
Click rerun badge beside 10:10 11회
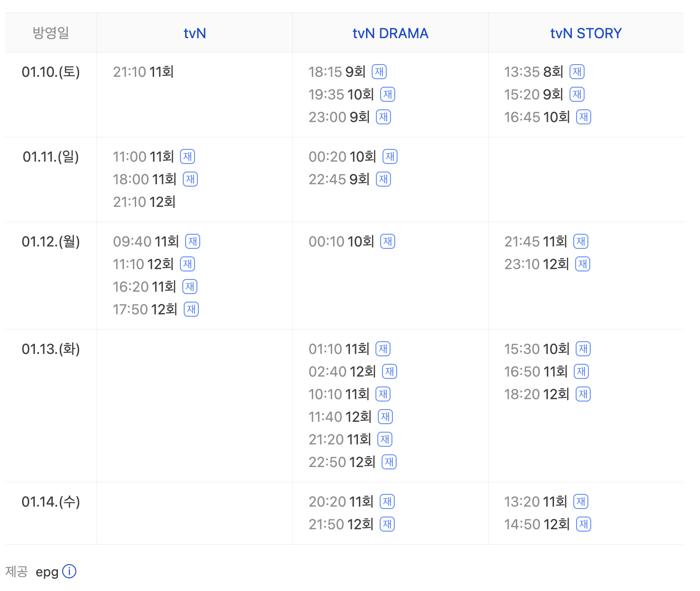tap(383, 394)
